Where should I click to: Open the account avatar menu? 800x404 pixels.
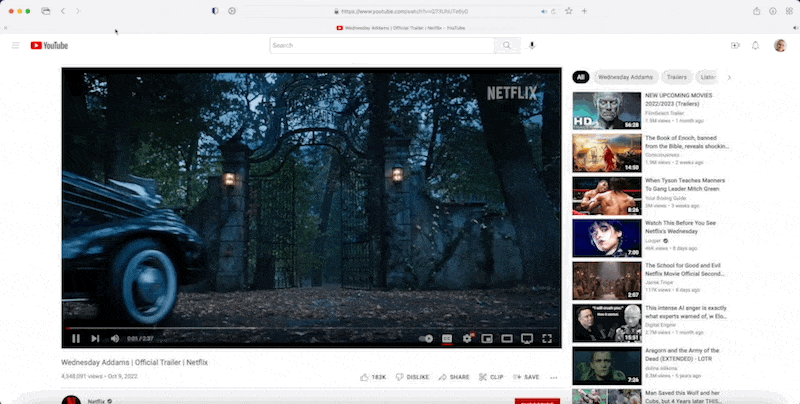[x=780, y=45]
